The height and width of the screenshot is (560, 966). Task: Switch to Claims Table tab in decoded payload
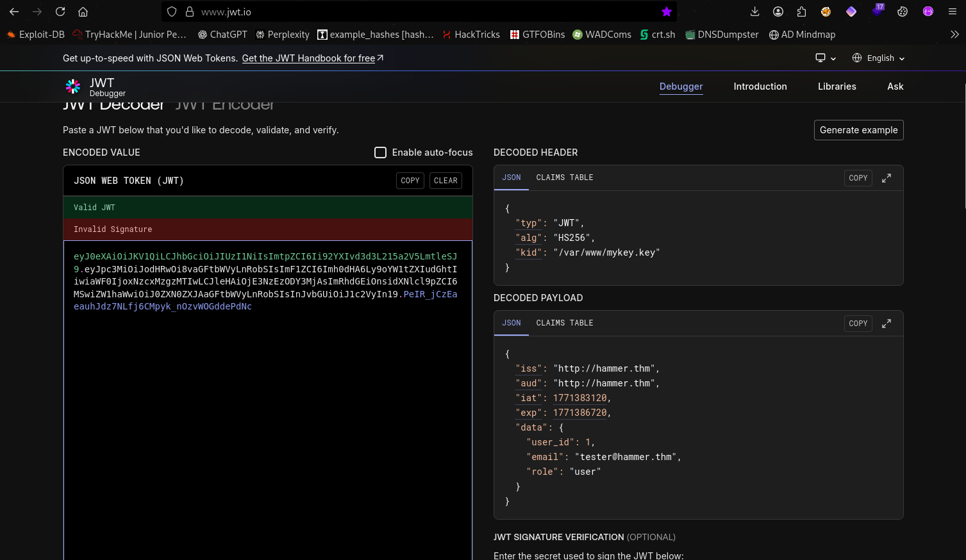click(x=564, y=323)
